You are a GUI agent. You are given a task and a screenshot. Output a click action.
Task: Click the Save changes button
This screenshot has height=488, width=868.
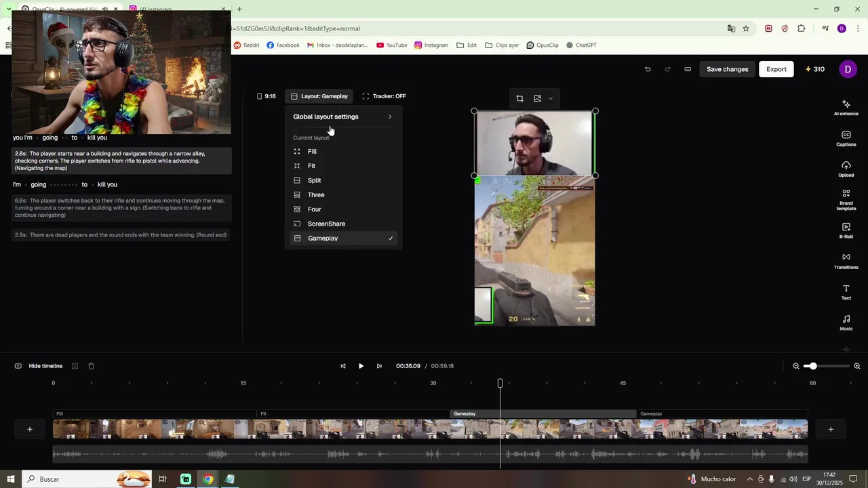coord(727,69)
